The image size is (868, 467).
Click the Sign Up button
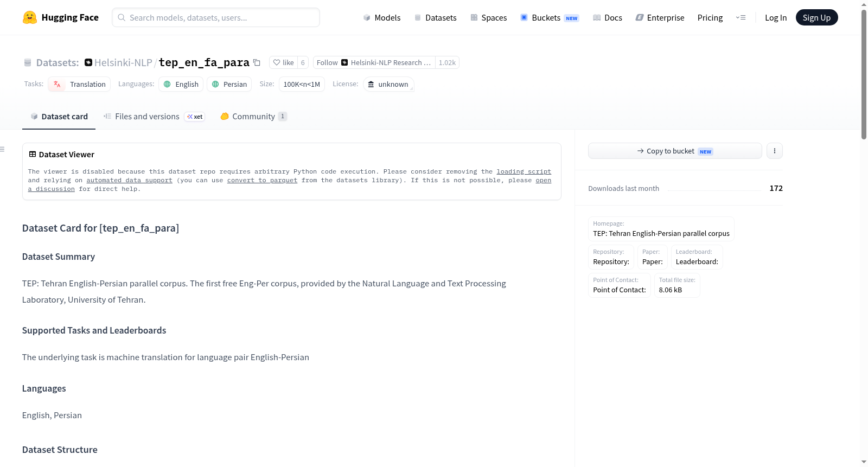pyautogui.click(x=816, y=17)
